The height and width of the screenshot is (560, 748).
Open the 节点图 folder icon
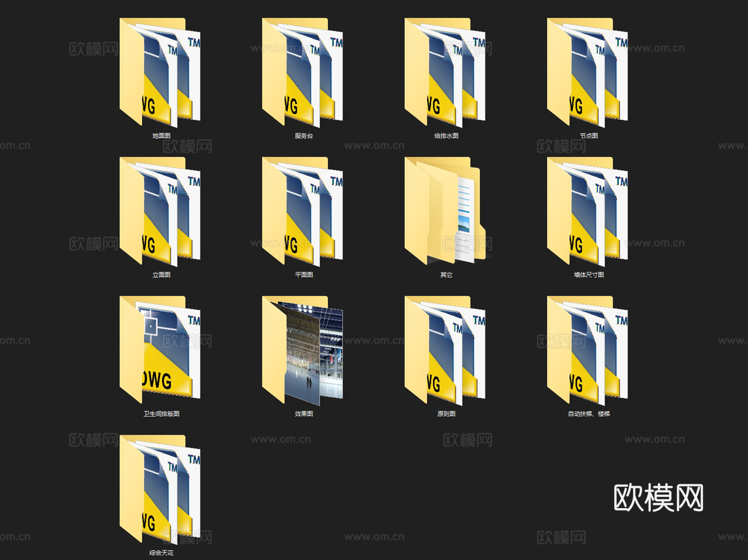pos(588,72)
